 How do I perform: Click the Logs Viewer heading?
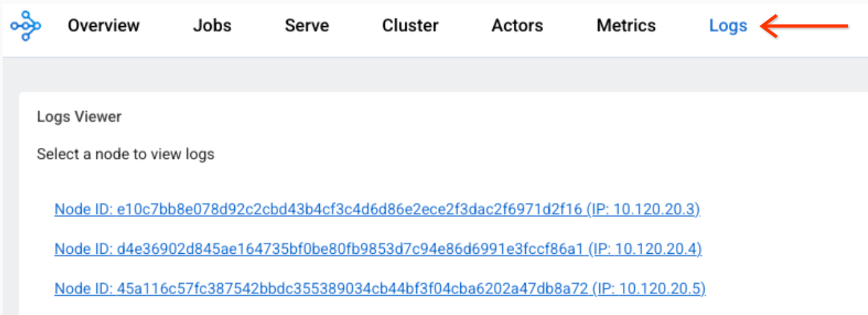coord(79,117)
